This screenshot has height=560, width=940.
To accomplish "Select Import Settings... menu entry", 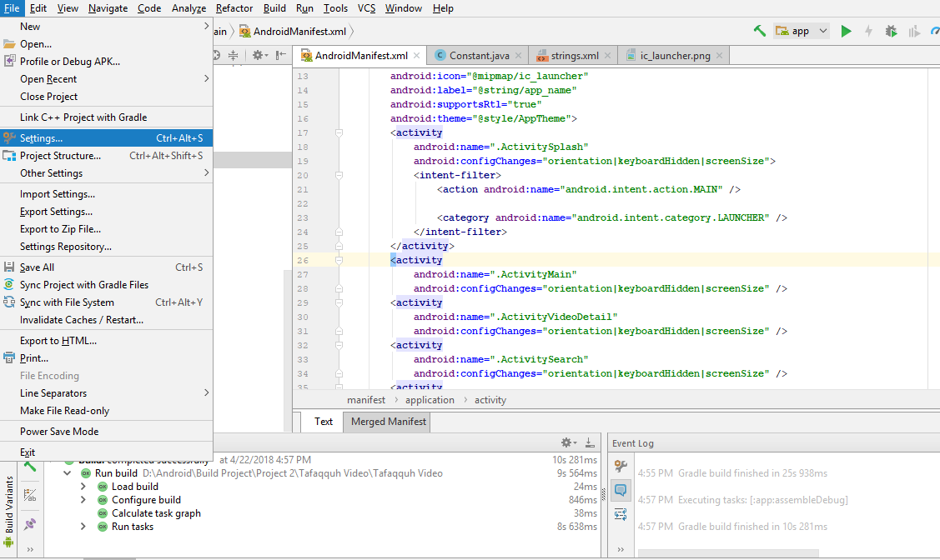I will tap(106, 194).
